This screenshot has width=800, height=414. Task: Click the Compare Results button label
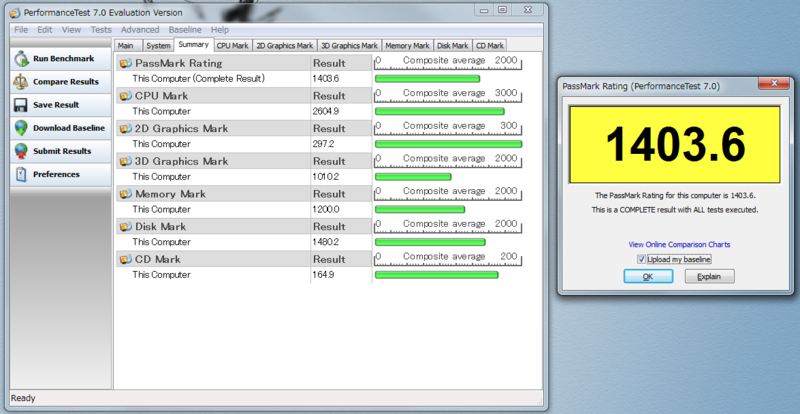pyautogui.click(x=66, y=82)
